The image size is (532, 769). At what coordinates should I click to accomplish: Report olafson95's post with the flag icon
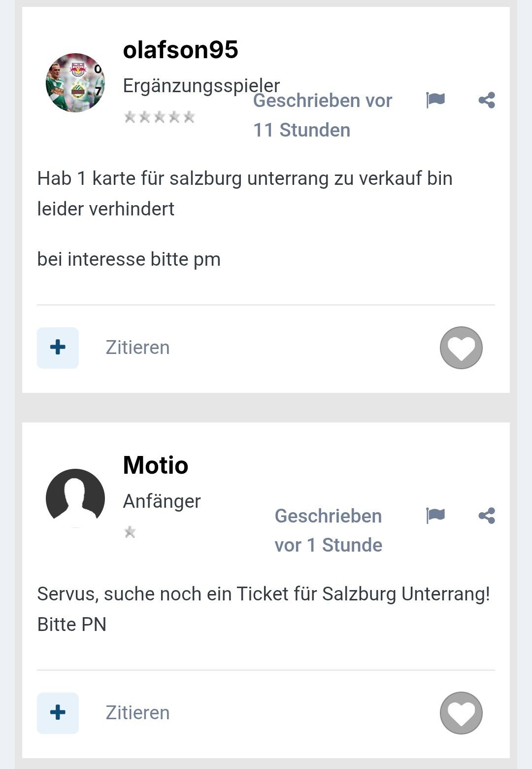click(435, 100)
